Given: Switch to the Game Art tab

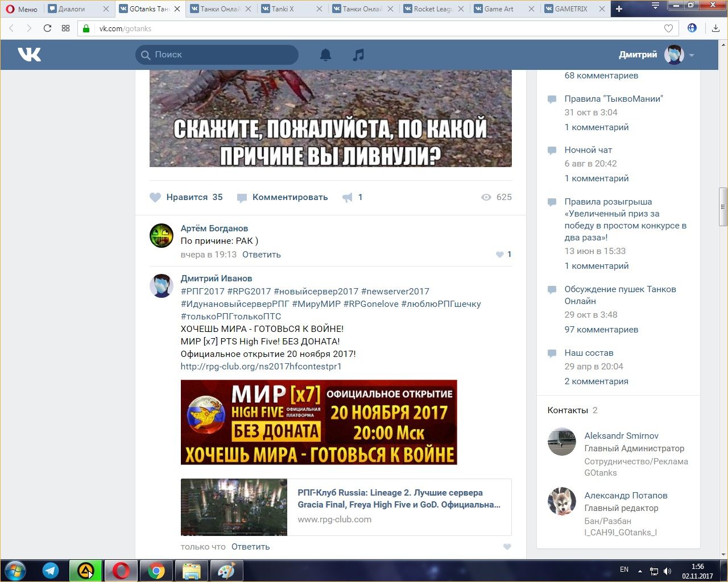Looking at the screenshot, I should coord(504,9).
